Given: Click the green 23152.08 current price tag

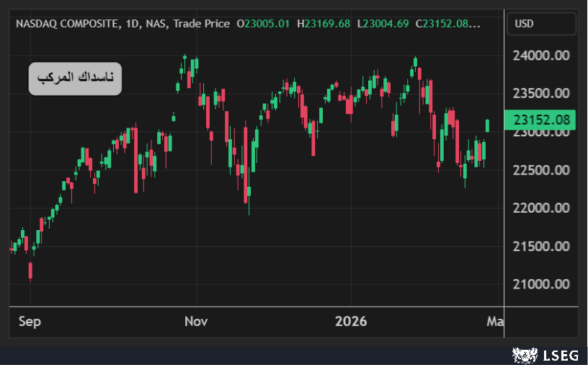Looking at the screenshot, I should pos(541,120).
